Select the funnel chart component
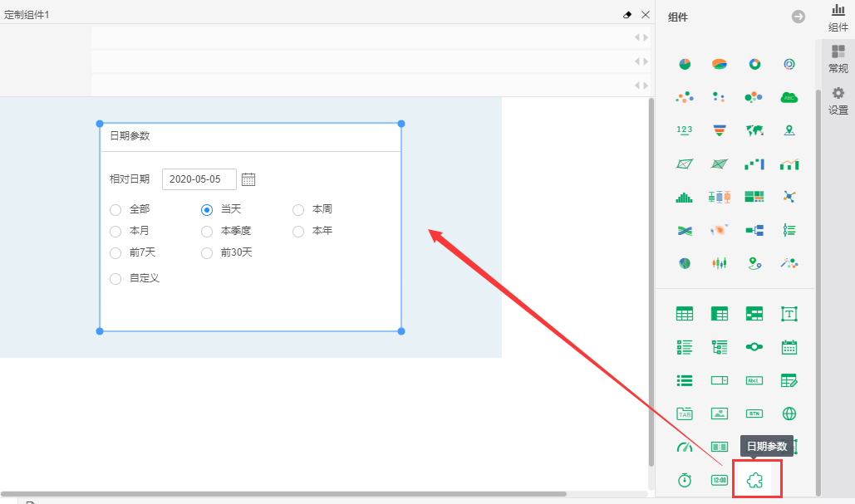 click(x=720, y=130)
